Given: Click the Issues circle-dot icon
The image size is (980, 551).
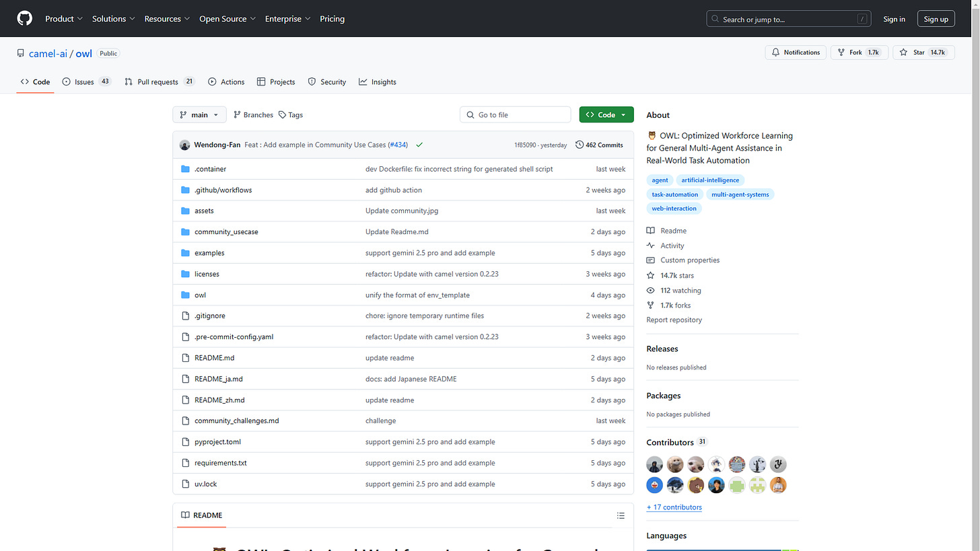Looking at the screenshot, I should [x=67, y=82].
